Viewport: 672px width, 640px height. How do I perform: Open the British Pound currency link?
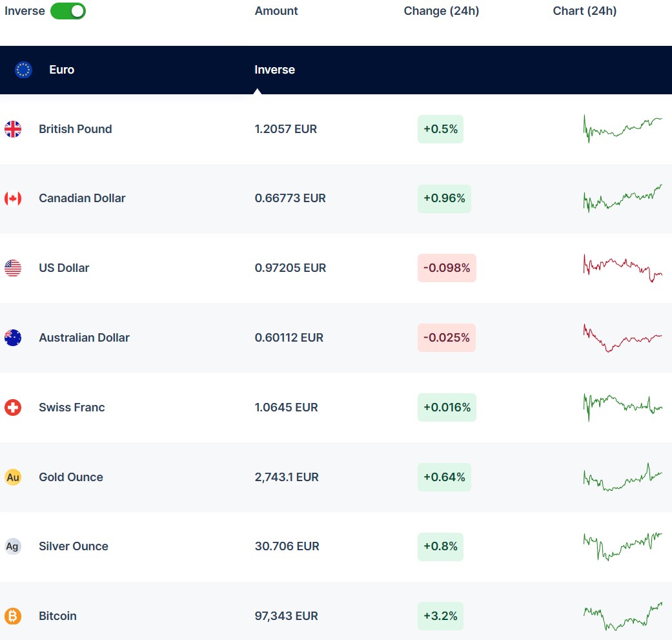tap(75, 129)
